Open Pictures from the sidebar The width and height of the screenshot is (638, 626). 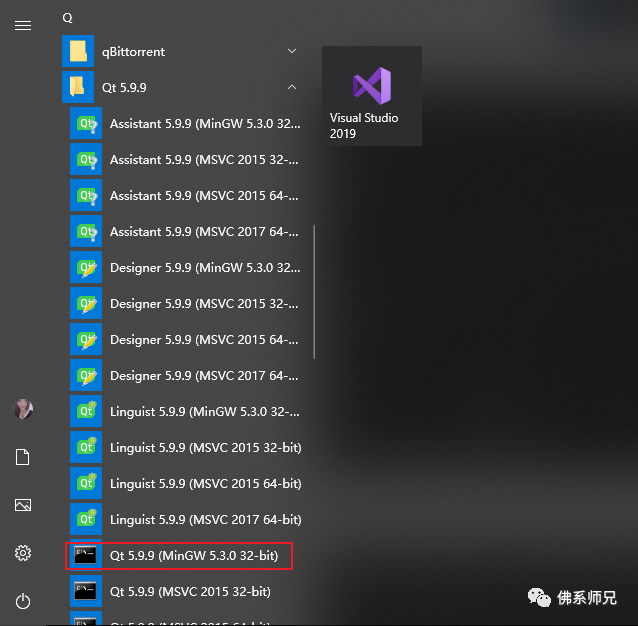(23, 505)
